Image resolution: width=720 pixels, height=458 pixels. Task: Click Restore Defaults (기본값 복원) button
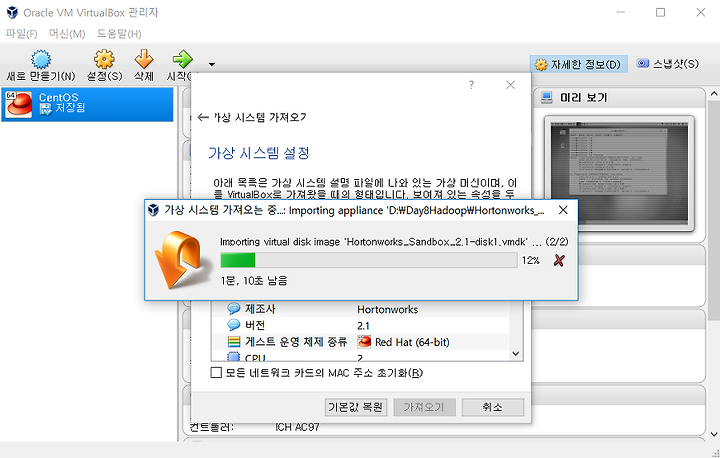click(x=355, y=407)
